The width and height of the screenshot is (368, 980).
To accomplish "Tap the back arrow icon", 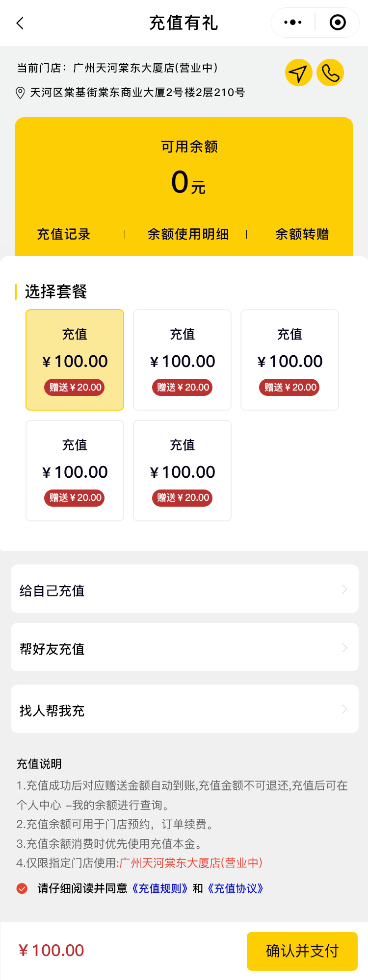I will pos(20,23).
